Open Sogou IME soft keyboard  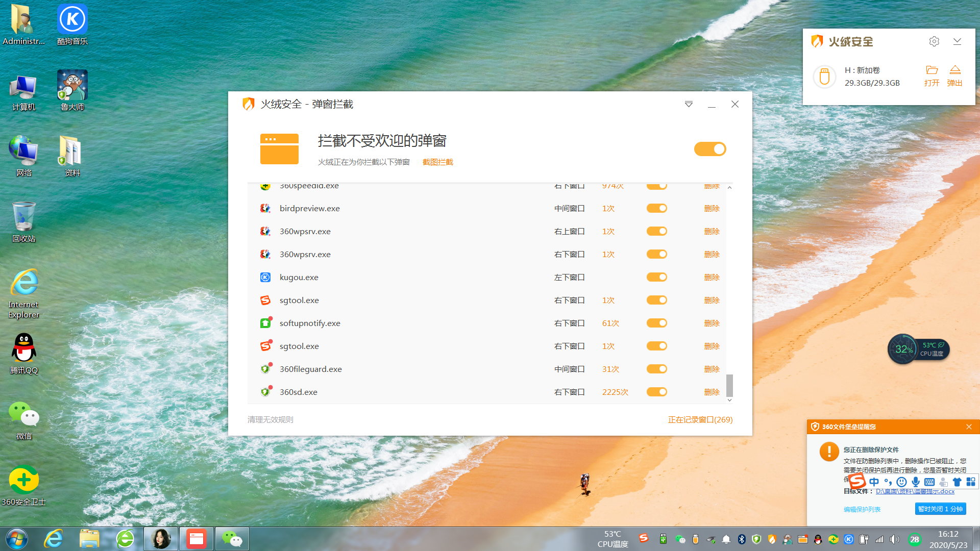929,482
